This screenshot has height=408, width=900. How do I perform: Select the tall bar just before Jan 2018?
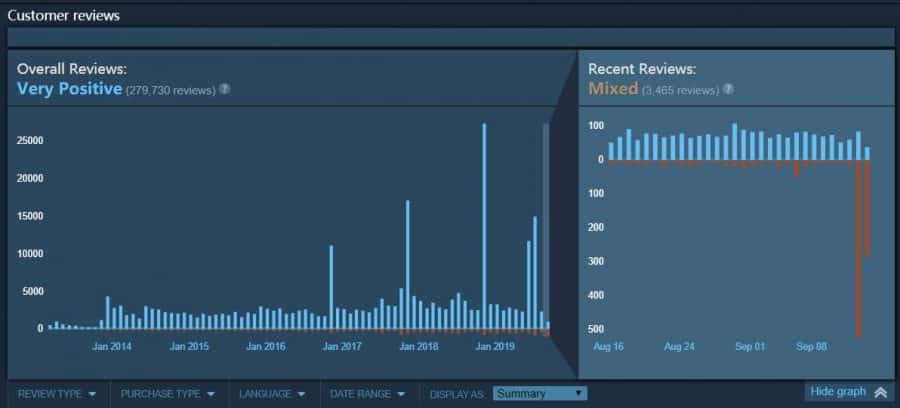tap(408, 265)
